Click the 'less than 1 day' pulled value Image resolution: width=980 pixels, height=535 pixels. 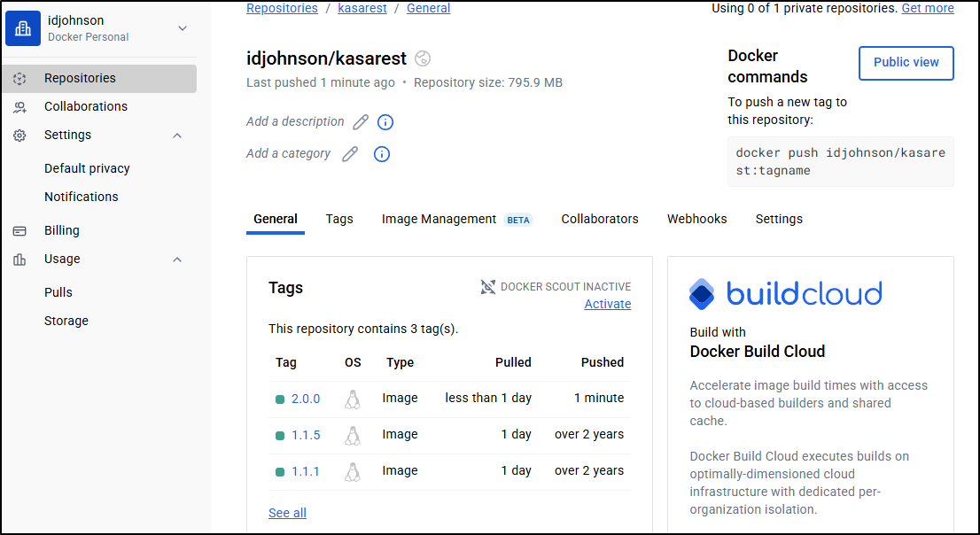coord(488,398)
